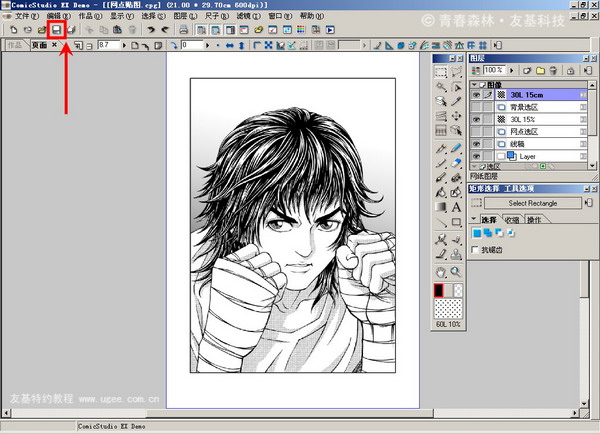
Task: Open the 编辑 menu
Action: (x=58, y=16)
